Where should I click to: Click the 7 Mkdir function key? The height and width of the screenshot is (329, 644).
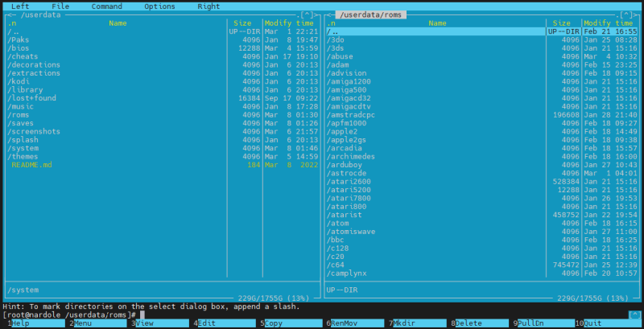tap(419, 323)
